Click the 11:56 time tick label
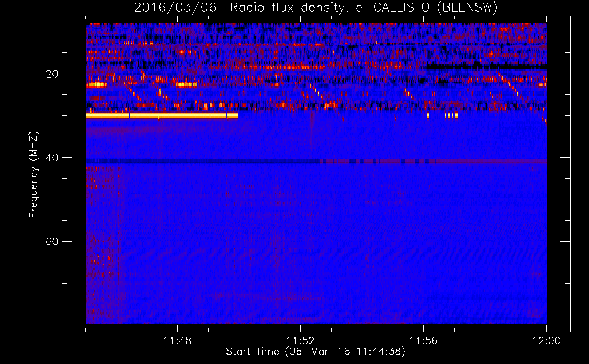This screenshot has width=589, height=364. [423, 341]
